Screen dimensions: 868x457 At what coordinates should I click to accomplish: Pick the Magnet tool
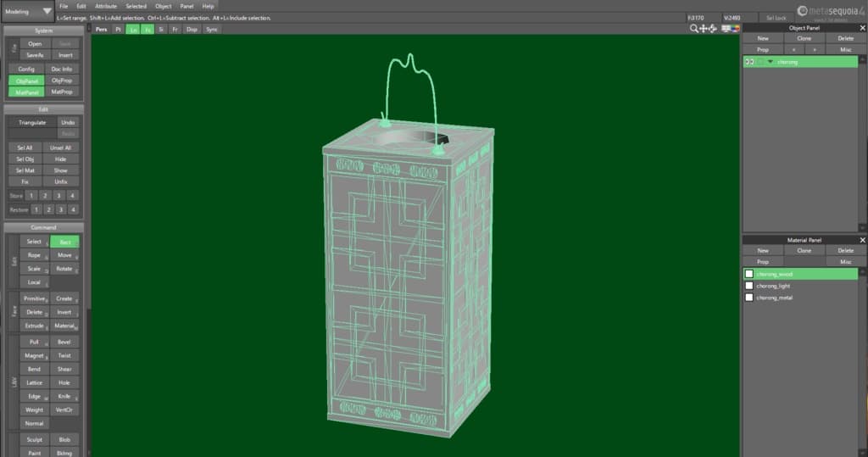(x=34, y=355)
